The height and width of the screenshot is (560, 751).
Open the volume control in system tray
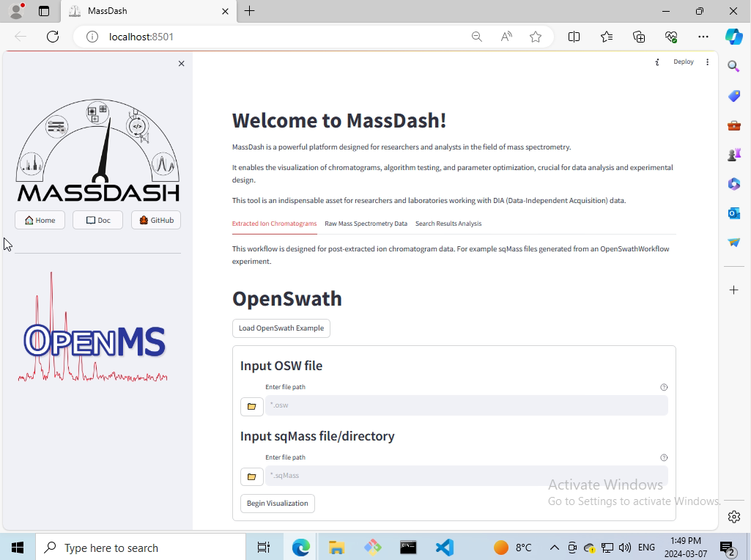(624, 547)
